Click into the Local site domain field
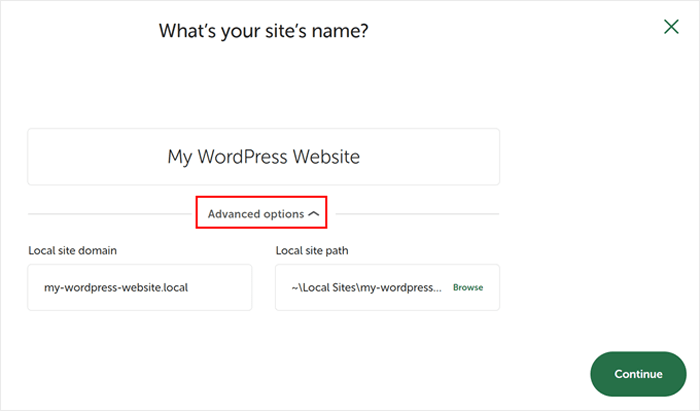The height and width of the screenshot is (411, 700). tap(140, 288)
